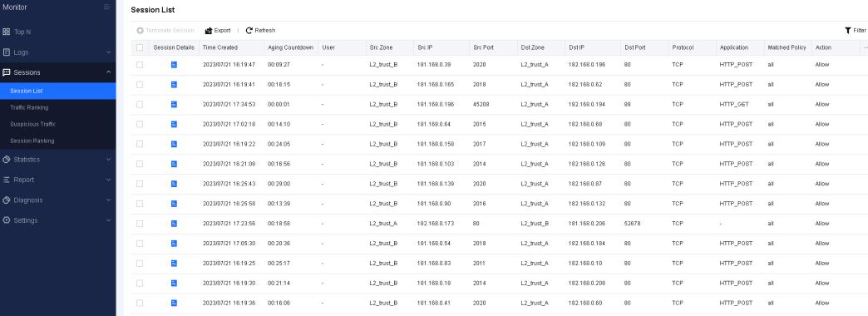
Task: Sort by Time Created column header
Action: coord(219,47)
